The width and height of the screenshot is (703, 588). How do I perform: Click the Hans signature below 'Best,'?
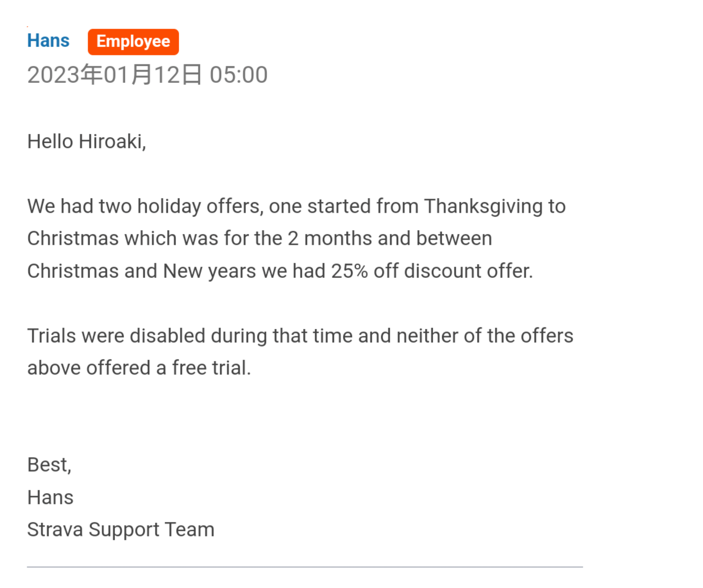50,497
